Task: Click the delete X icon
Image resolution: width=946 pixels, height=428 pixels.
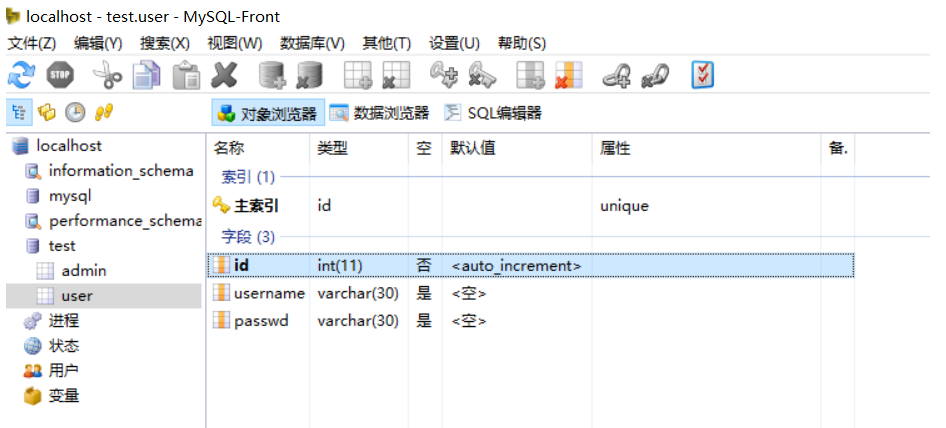Action: click(x=225, y=74)
